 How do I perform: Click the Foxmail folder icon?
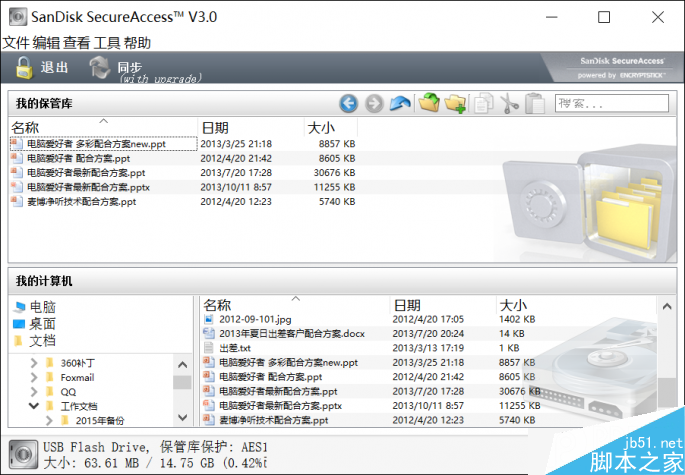coord(50,377)
